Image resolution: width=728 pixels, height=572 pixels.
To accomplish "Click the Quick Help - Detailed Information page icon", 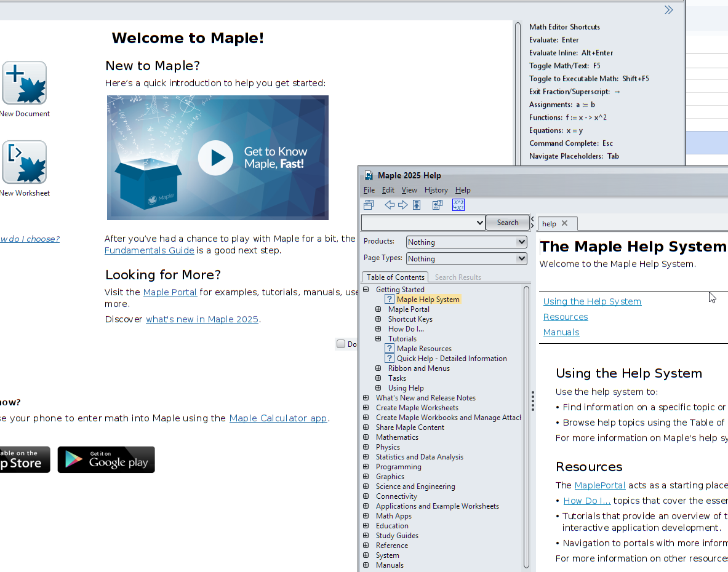I will [x=390, y=358].
